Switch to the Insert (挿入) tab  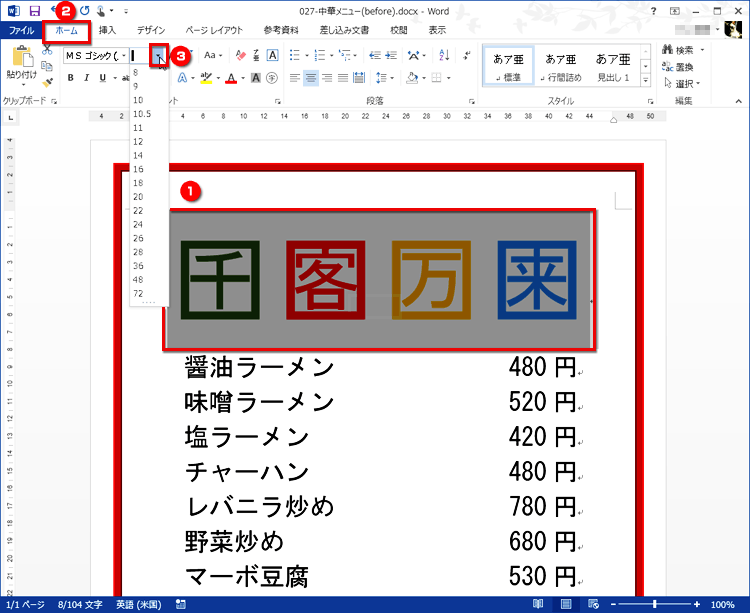pos(107,30)
